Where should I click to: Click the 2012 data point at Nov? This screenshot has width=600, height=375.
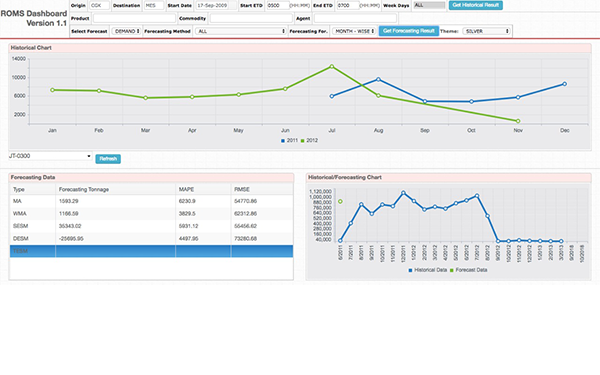click(x=518, y=121)
